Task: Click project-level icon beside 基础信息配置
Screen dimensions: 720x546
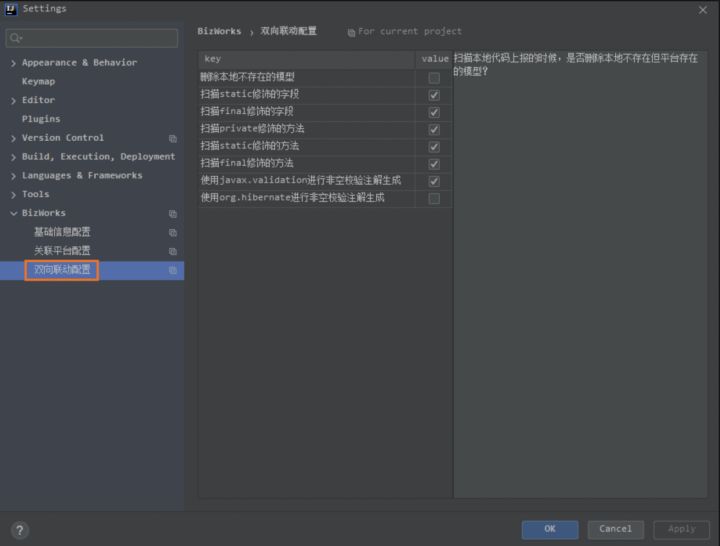Action: coord(173,232)
